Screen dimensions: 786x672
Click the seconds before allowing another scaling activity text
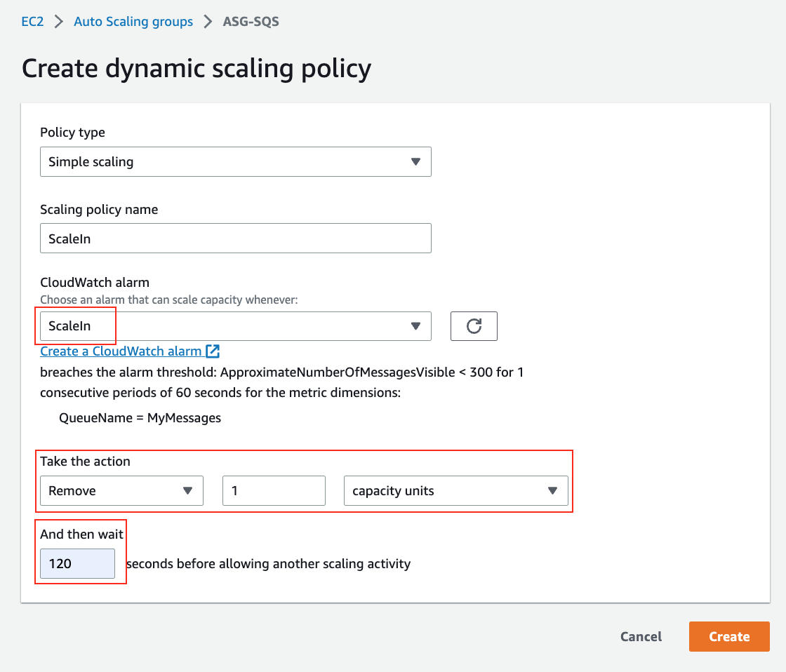coord(269,564)
